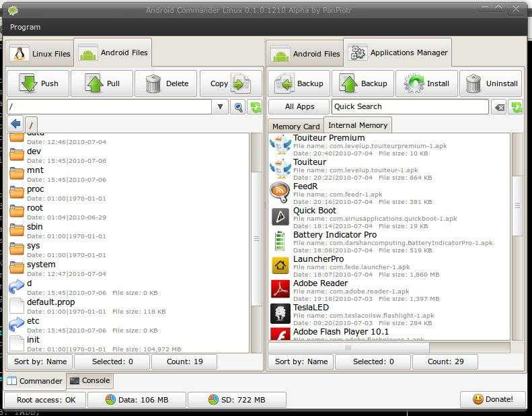Select the TeslaLED app icon
532x416 pixels.
(280, 314)
